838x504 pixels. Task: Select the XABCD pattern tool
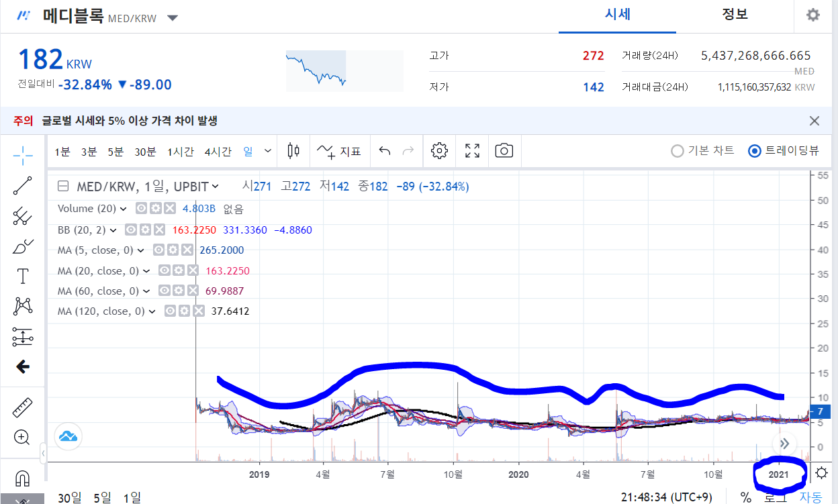23,307
